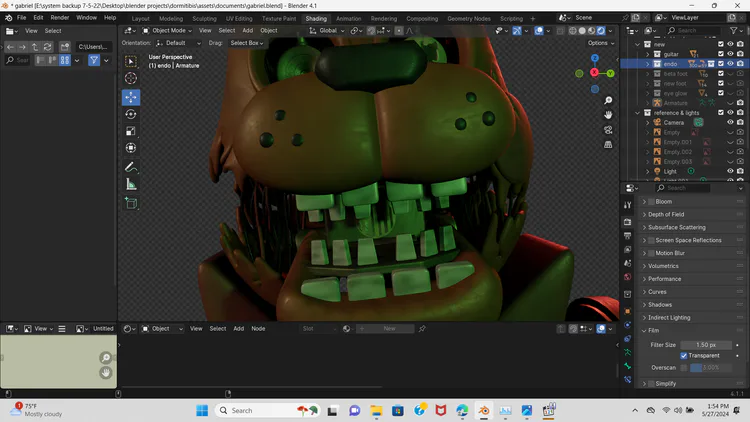Viewport: 750px width, 422px height.
Task: Select the Add Cube tool
Action: pyautogui.click(x=131, y=203)
